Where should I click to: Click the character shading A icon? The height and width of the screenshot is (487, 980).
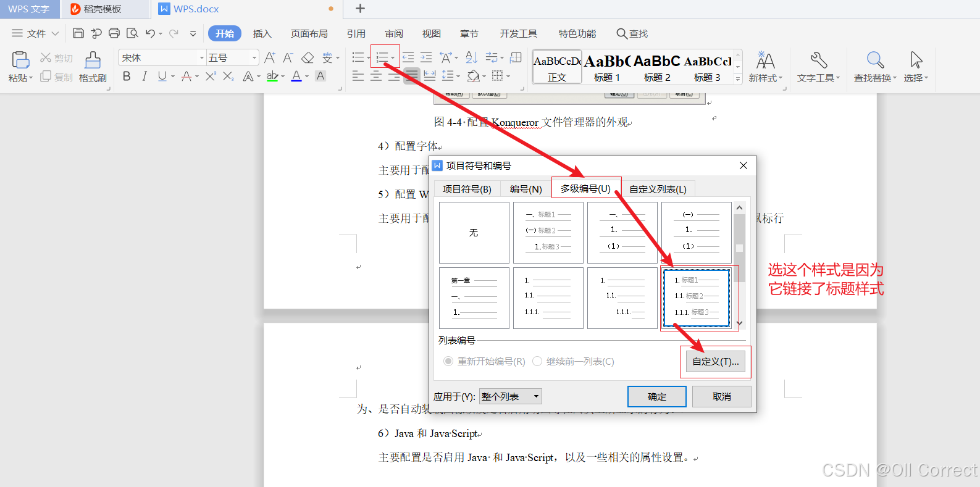tap(320, 76)
